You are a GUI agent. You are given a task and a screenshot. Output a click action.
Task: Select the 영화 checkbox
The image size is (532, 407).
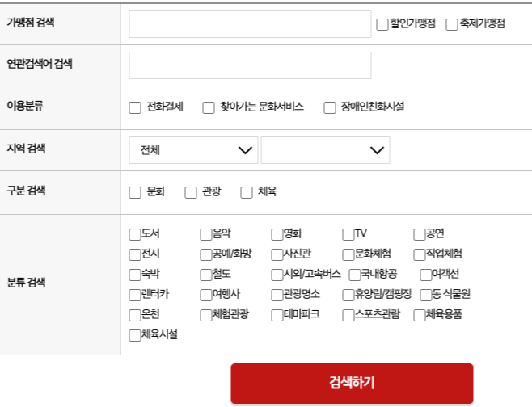click(277, 234)
